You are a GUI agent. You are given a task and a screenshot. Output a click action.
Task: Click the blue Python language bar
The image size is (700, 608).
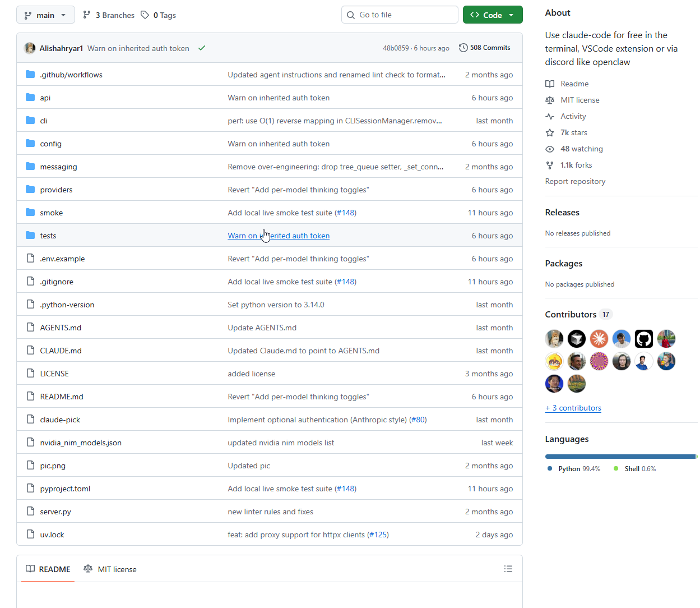click(x=620, y=457)
